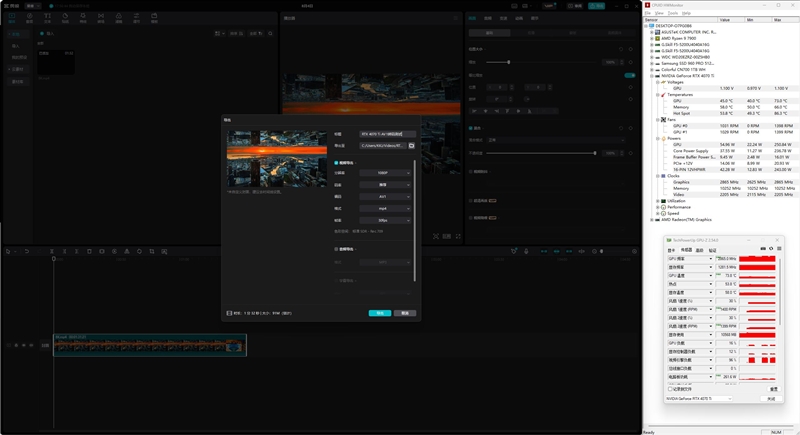Open the Filters icon in Jianying top toolbar
This screenshot has width=800, height=435.
[118, 18]
